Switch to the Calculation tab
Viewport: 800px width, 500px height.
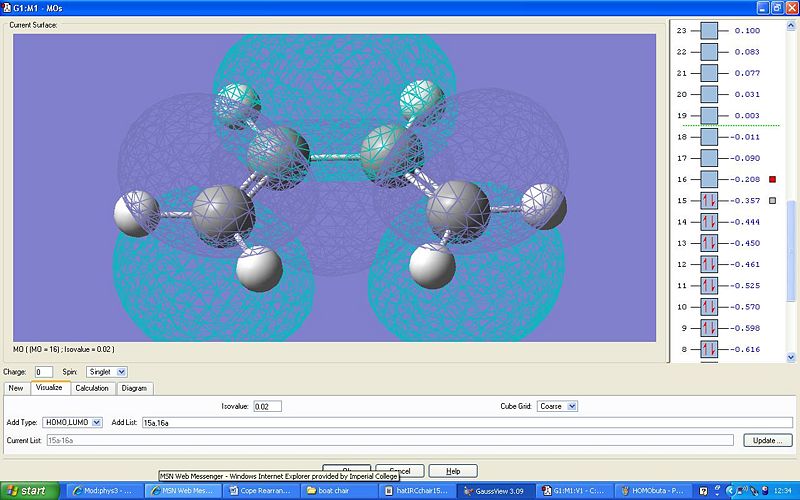pos(92,388)
